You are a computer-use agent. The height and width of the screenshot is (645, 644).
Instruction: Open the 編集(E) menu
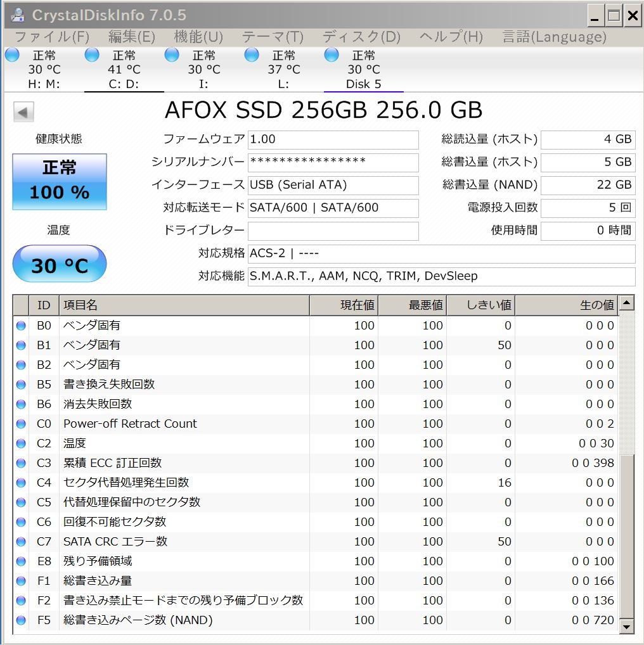(132, 37)
